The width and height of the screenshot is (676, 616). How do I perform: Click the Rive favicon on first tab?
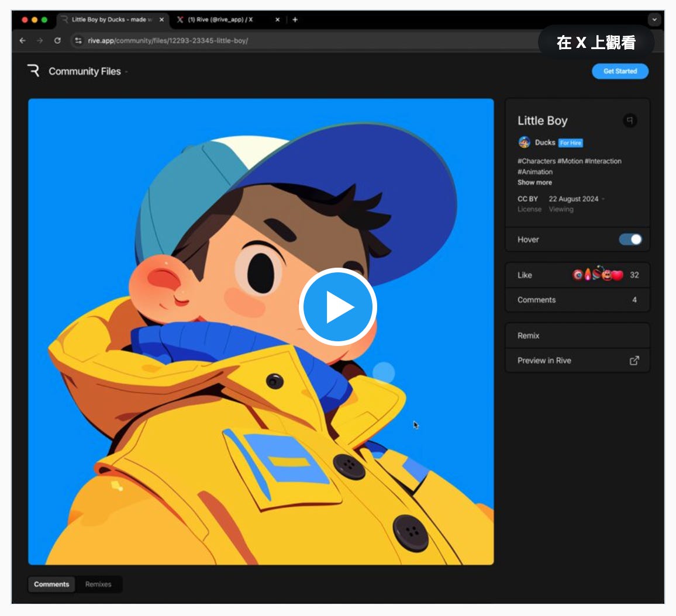point(64,20)
